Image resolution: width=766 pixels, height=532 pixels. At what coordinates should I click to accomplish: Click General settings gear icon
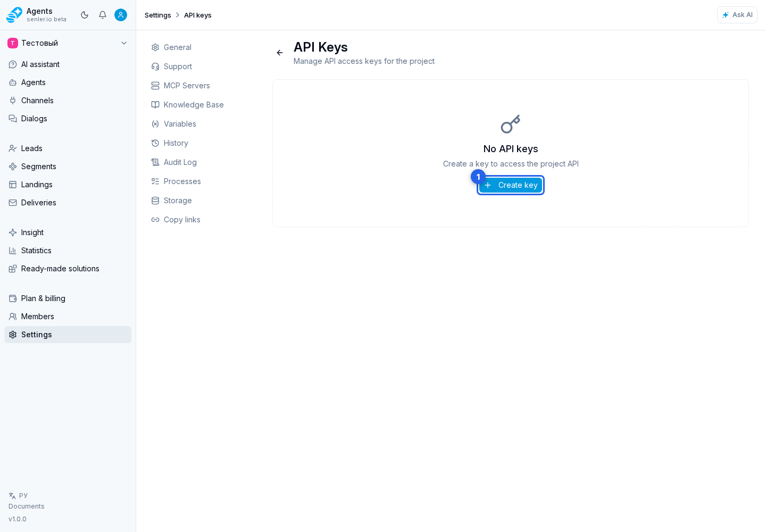(155, 47)
